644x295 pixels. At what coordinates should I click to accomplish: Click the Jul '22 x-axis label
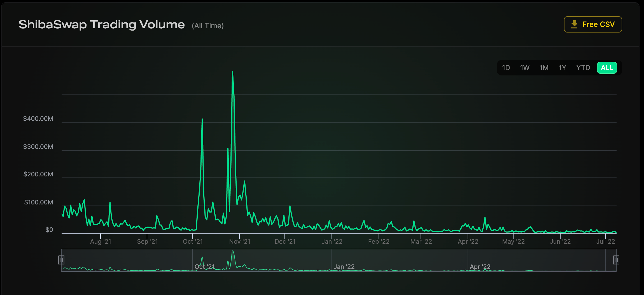coord(605,241)
